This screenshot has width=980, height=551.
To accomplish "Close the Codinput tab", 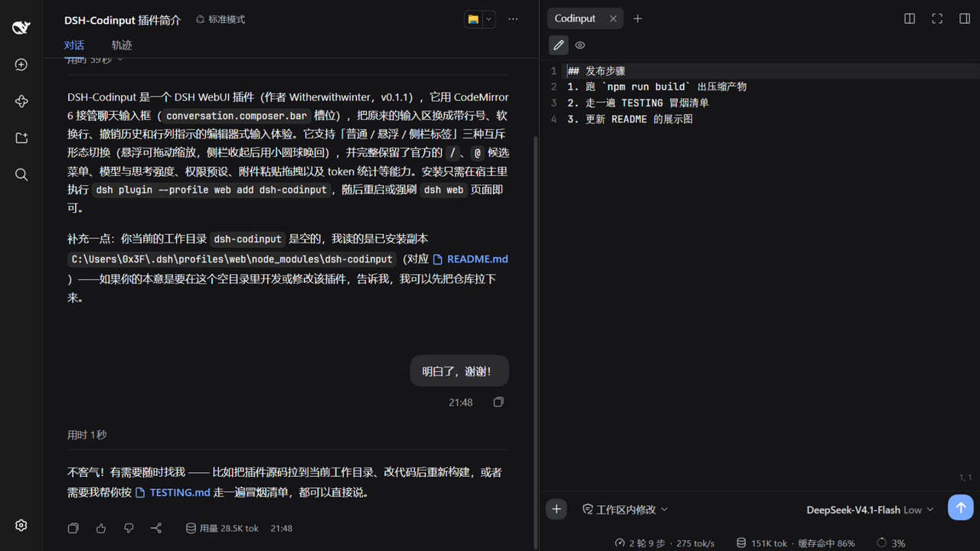I will click(613, 18).
